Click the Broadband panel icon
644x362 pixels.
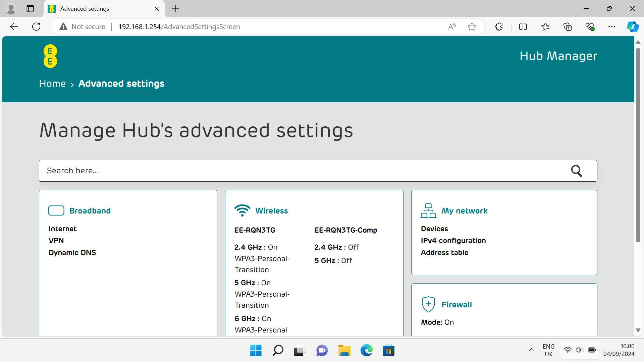pos(56,210)
